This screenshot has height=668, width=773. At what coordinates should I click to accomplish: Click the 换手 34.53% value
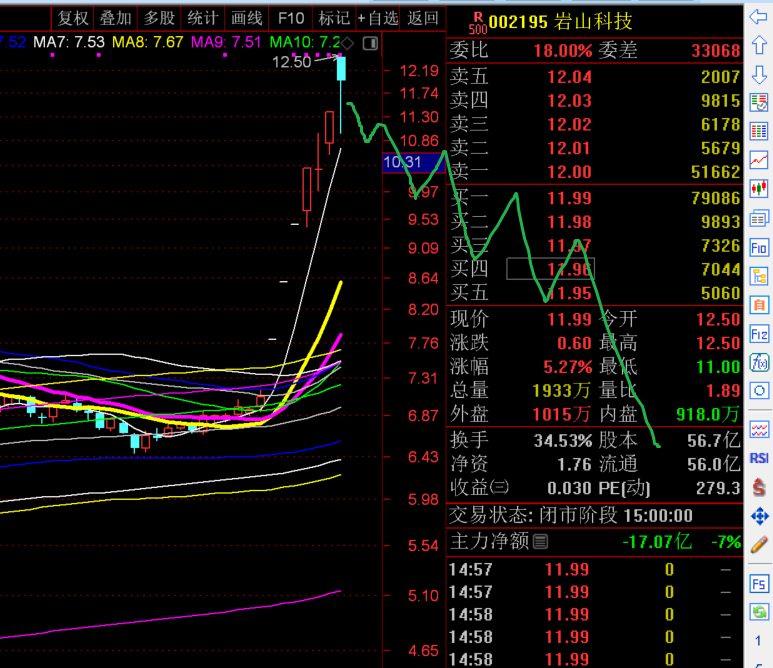tap(563, 440)
